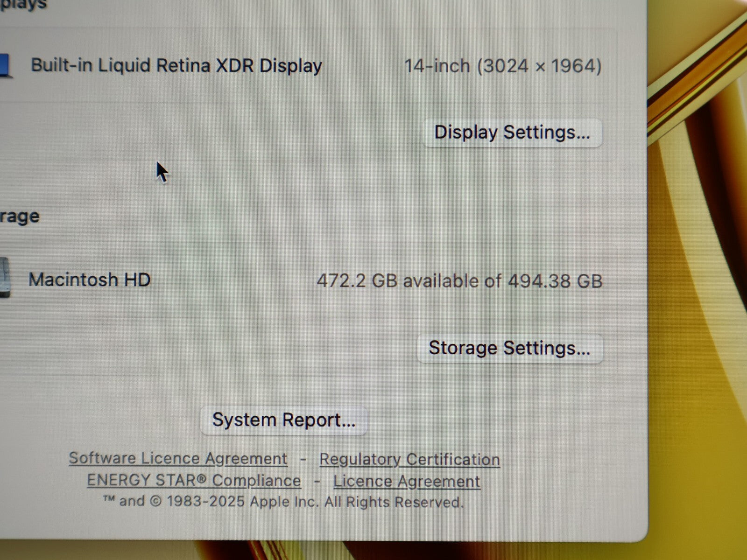The image size is (747, 560).
Task: Open the Regulatory Certification link
Action: coord(409,459)
